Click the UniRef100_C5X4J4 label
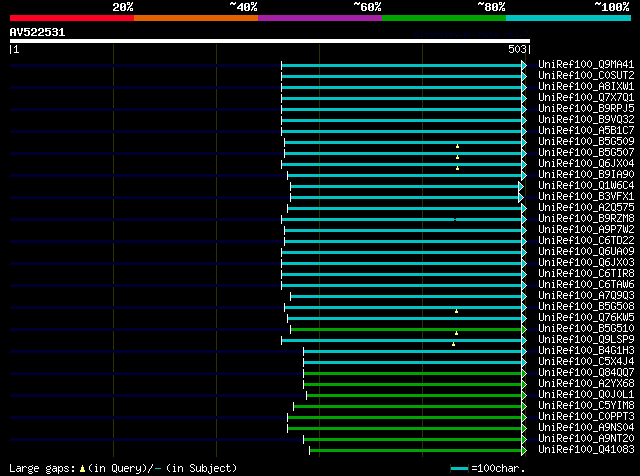640x476 pixels. pyautogui.click(x=586, y=362)
